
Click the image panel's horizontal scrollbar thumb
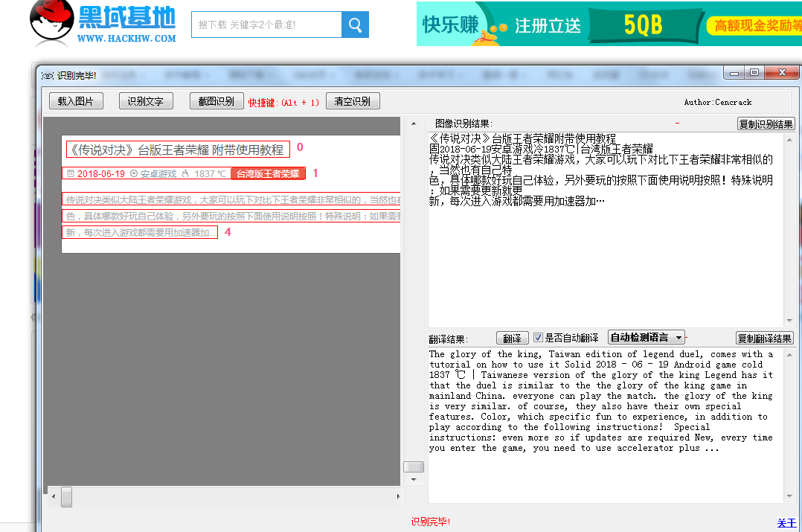[x=66, y=496]
